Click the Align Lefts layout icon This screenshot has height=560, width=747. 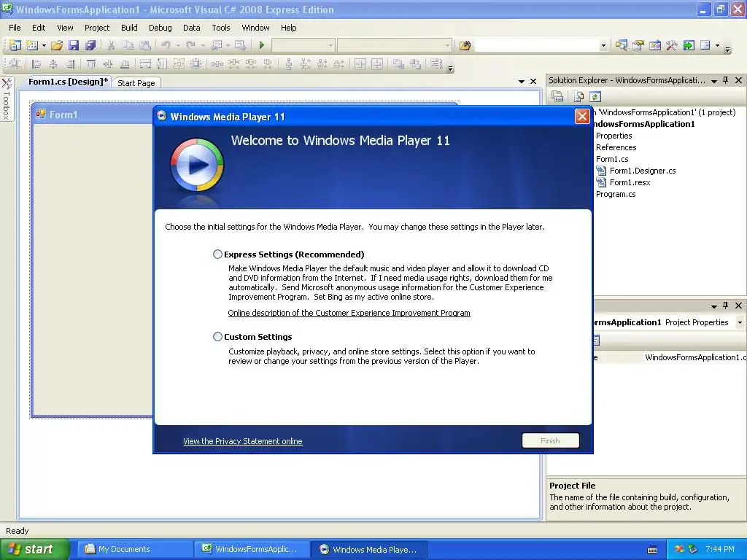point(36,64)
